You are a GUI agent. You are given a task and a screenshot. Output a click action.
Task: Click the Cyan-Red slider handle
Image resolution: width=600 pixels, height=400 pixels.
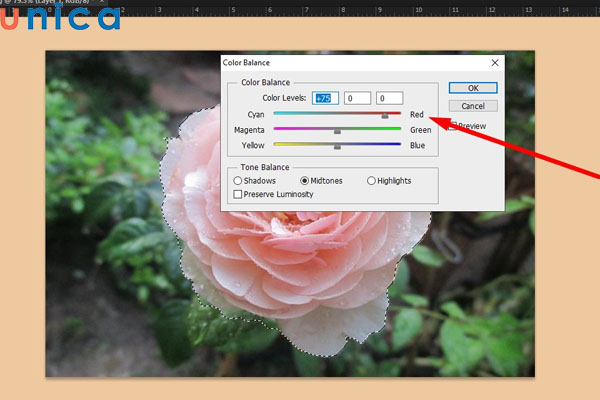pos(384,116)
